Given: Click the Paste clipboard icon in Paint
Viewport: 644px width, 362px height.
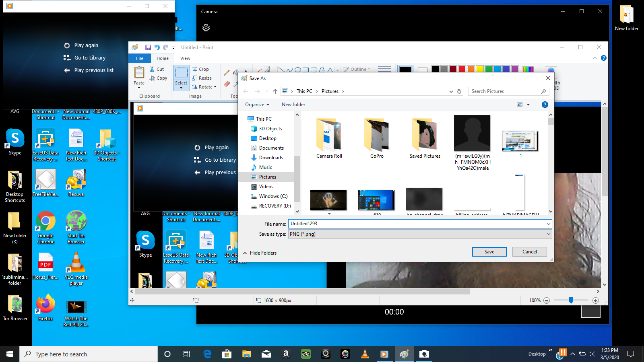Looking at the screenshot, I should 139,72.
